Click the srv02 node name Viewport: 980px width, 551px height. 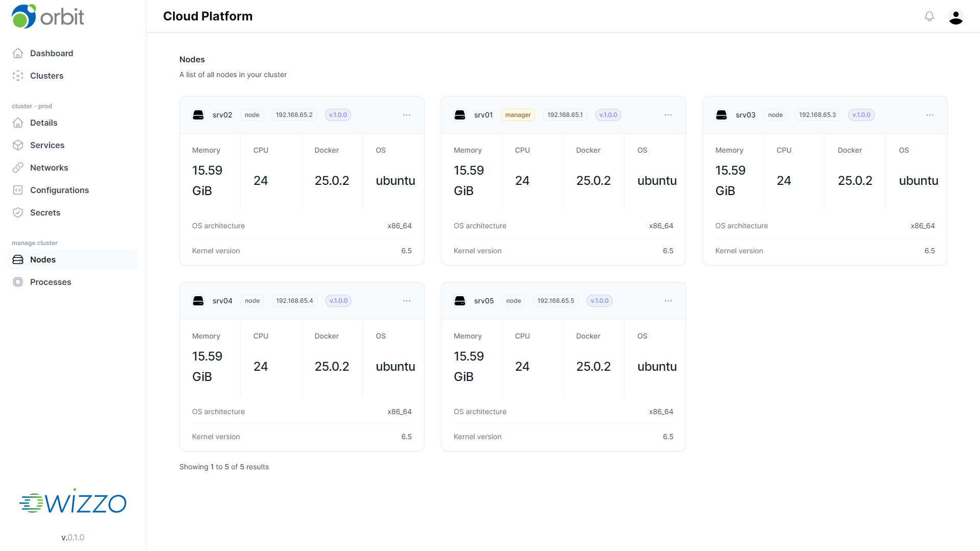click(222, 115)
